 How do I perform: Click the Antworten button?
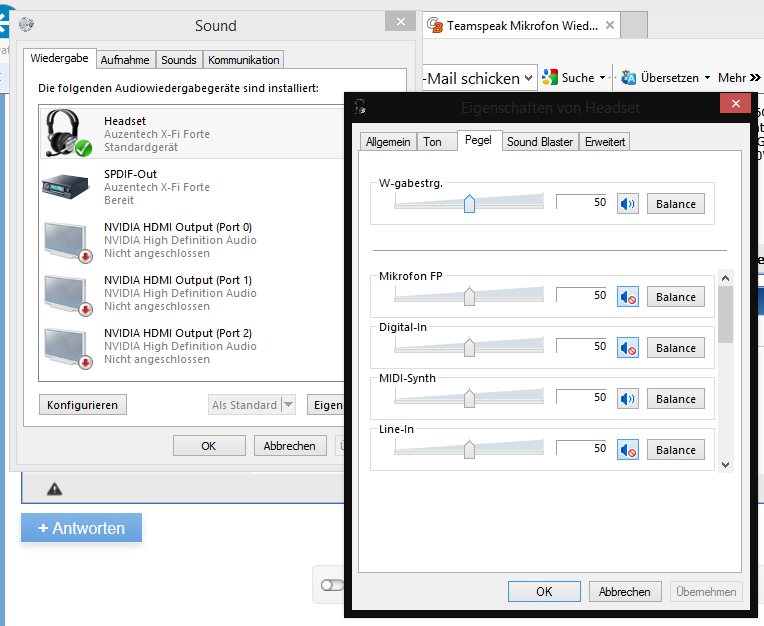(x=81, y=528)
